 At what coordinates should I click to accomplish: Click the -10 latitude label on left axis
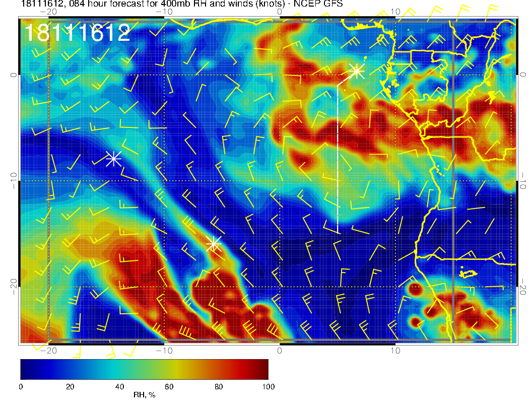click(13, 181)
